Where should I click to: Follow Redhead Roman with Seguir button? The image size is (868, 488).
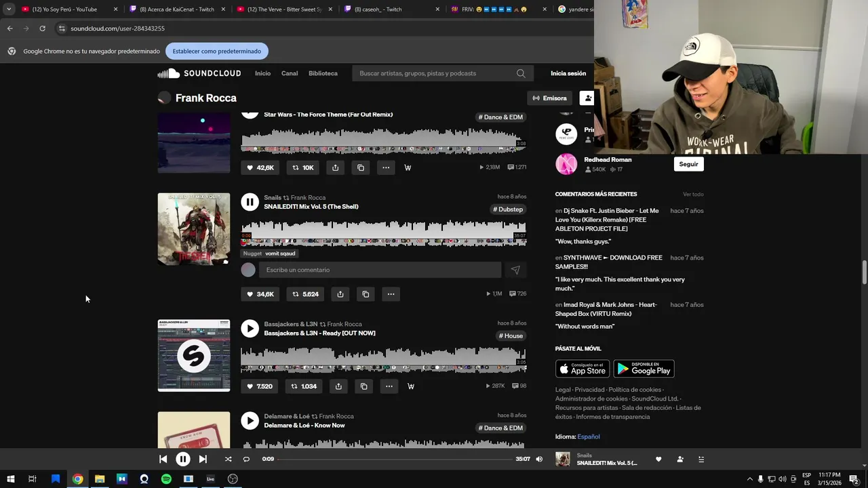tap(688, 164)
